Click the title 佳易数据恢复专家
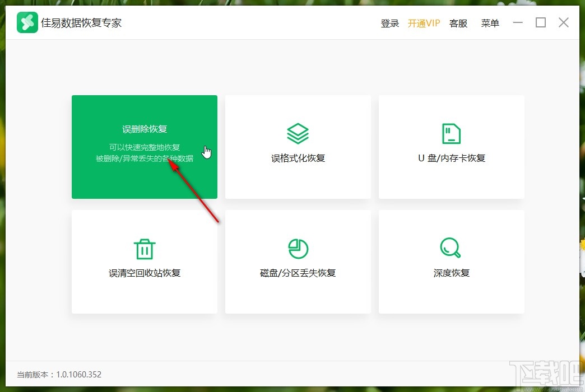 pyautogui.click(x=81, y=23)
